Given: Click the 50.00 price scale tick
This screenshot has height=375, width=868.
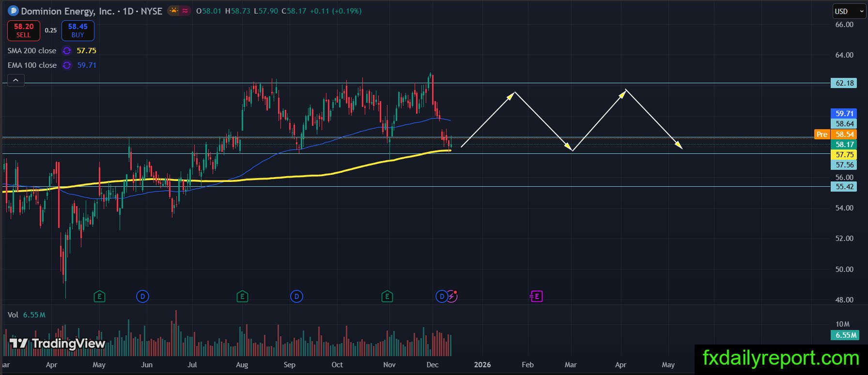Looking at the screenshot, I should tap(844, 270).
